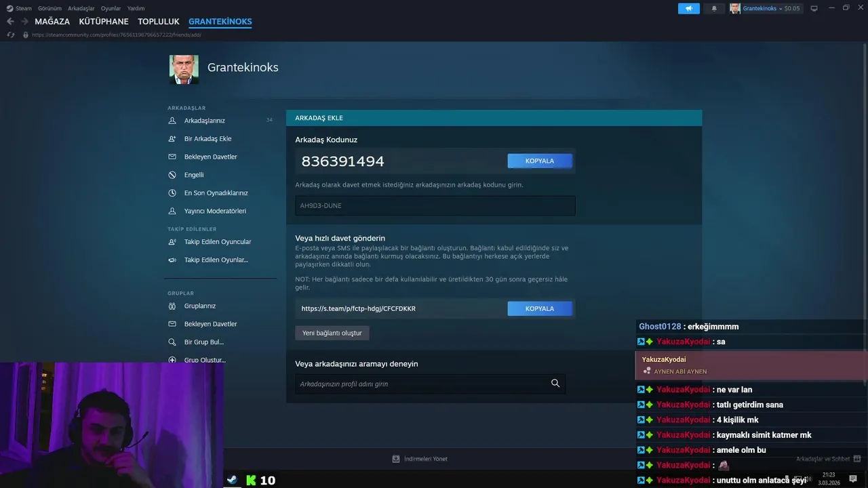Reload the page with the refresh icon
The image size is (868, 488).
tap(10, 35)
